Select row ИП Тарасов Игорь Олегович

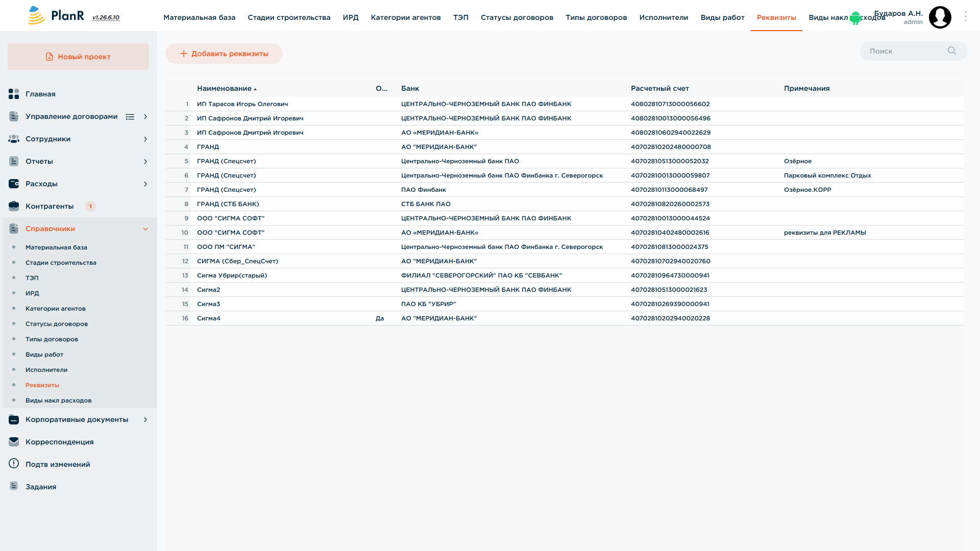[565, 104]
